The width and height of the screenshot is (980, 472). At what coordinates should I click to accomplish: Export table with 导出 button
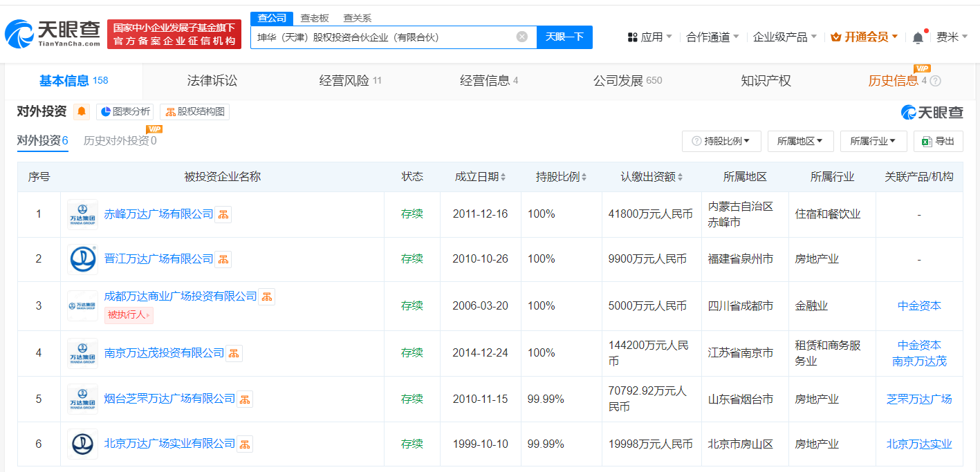click(x=938, y=141)
